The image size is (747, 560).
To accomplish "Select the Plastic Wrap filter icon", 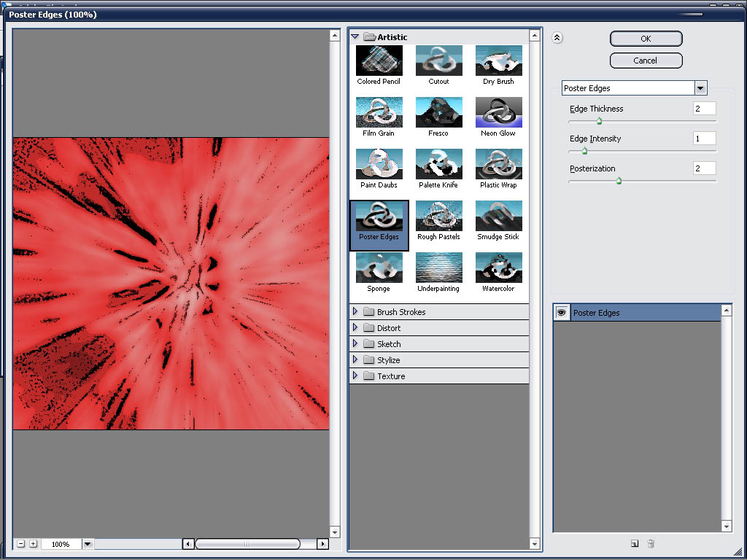I will 498,165.
